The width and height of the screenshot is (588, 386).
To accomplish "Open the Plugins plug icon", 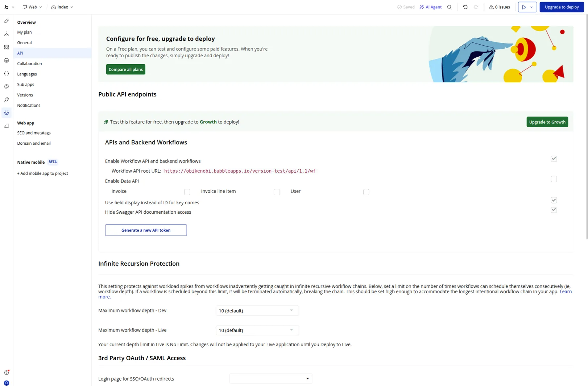I will coord(7,99).
